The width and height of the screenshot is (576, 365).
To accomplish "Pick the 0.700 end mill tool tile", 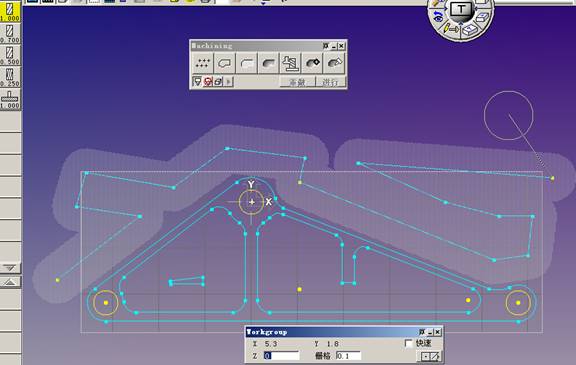I will click(x=10, y=33).
